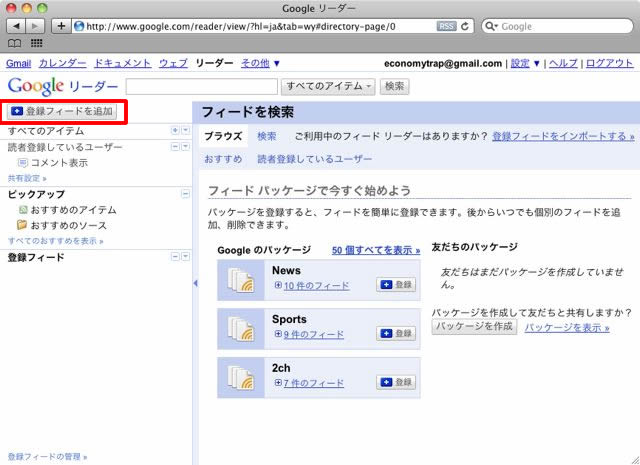Subscribe to 2ch package 登録 button
This screenshot has width=640, height=465.
coord(396,382)
